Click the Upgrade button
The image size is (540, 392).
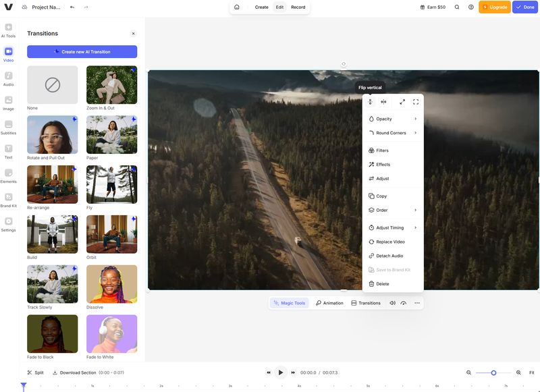click(x=495, y=7)
